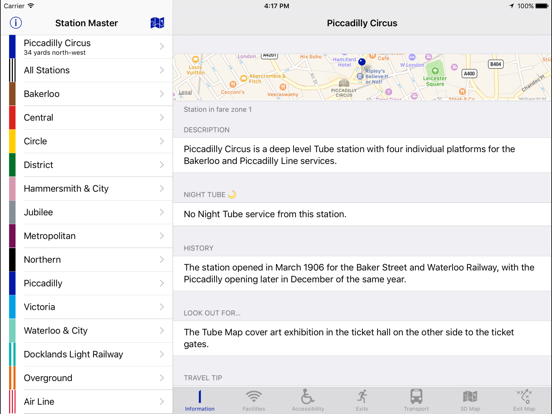
Task: Tap the Veeraswamy restaurant map marker
Action: tap(283, 87)
